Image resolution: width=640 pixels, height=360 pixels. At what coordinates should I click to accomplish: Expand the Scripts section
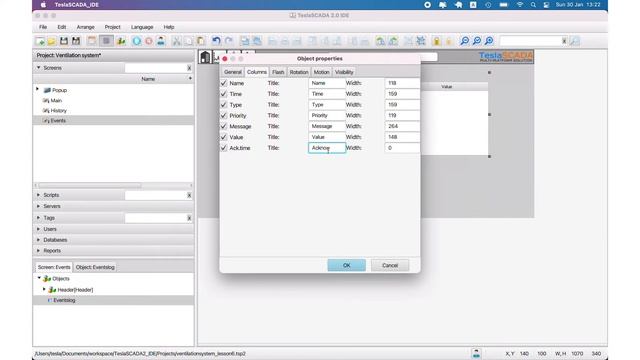click(39, 195)
